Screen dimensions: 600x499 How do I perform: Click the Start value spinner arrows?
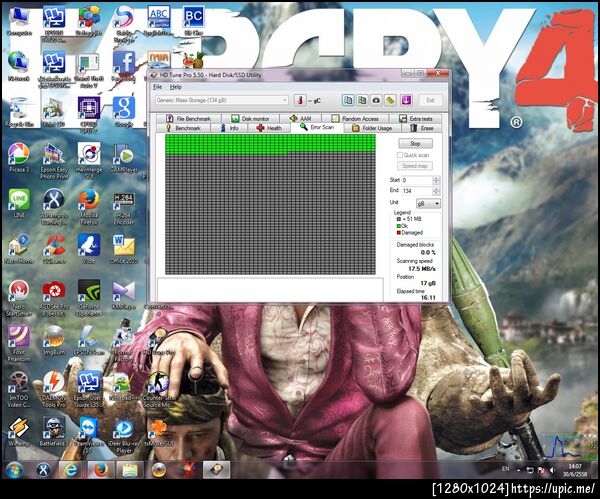point(436,180)
